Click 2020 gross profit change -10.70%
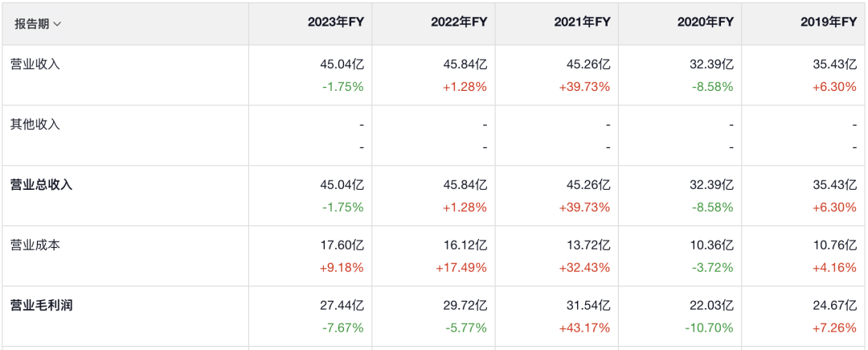868x350 pixels. pyautogui.click(x=709, y=328)
